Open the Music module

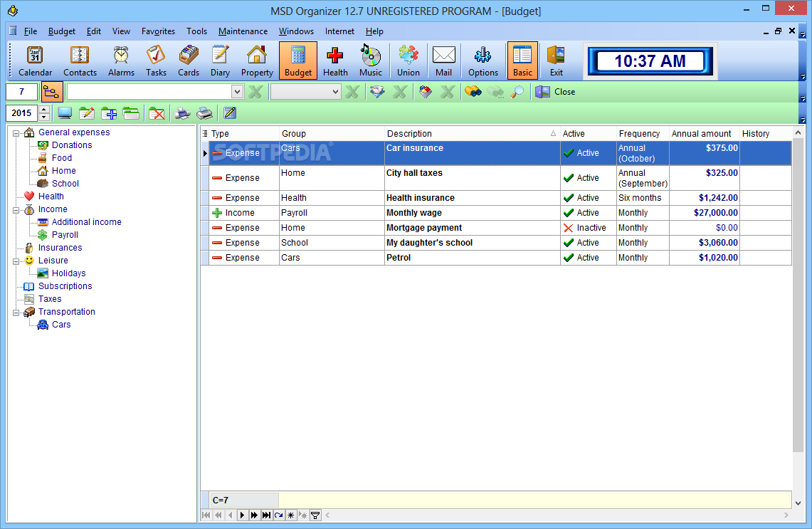pos(371,61)
